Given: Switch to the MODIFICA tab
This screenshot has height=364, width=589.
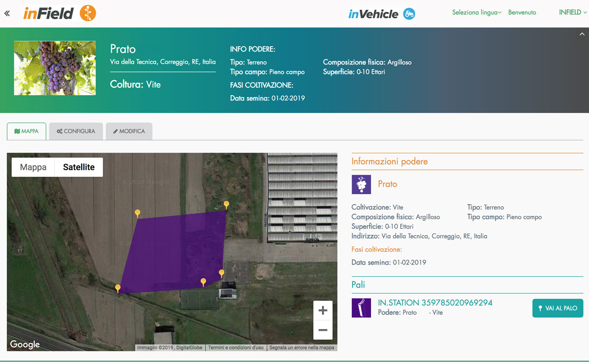Looking at the screenshot, I should (x=129, y=131).
